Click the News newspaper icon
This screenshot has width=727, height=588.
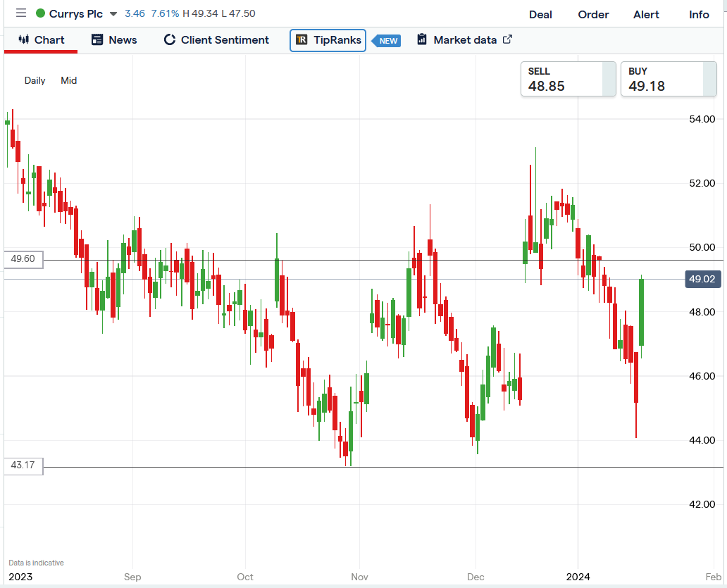pyautogui.click(x=97, y=40)
